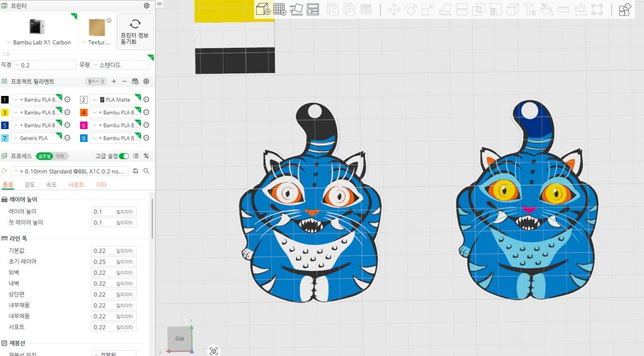This screenshot has width=644, height=356.
Task: Select the right tiger model with yellow eyes
Action: click(x=527, y=201)
